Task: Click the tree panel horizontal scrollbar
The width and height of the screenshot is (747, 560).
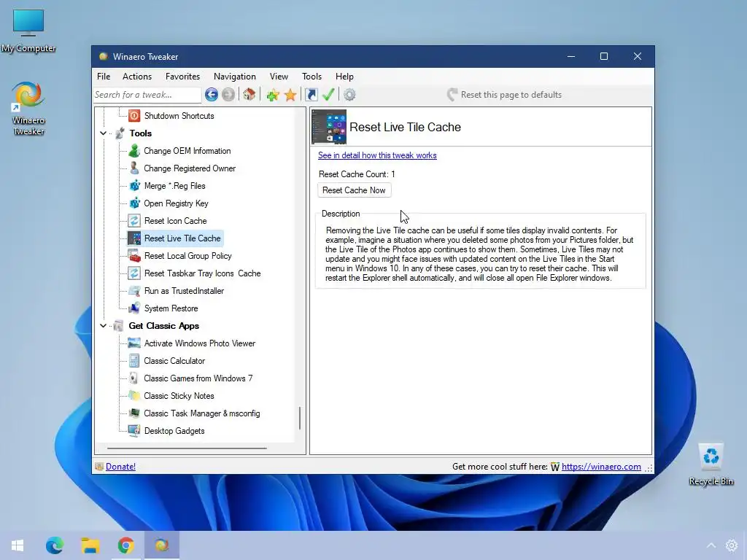Action: (187, 448)
